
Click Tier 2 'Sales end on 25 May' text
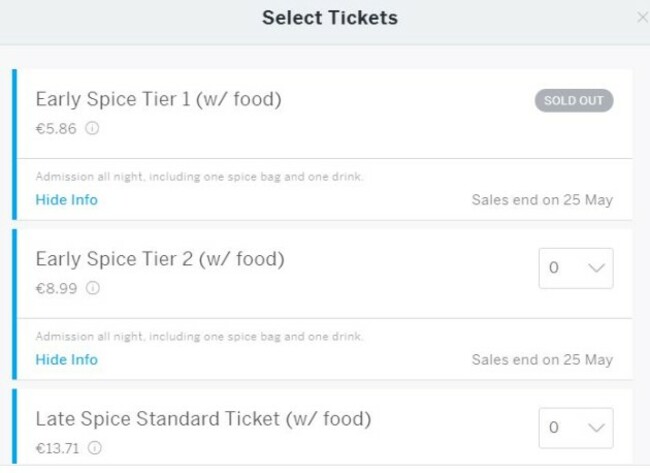point(542,360)
